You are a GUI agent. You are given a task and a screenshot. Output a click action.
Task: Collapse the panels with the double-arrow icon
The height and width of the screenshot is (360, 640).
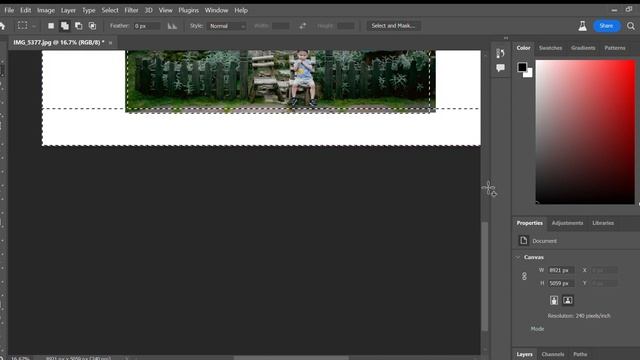click(x=506, y=38)
